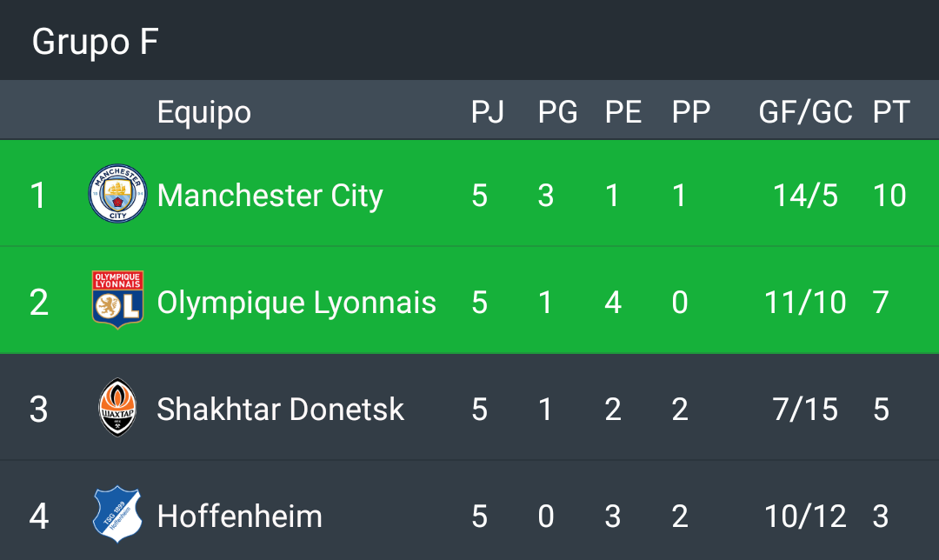
Task: Click the Equipo column header
Action: (203, 112)
